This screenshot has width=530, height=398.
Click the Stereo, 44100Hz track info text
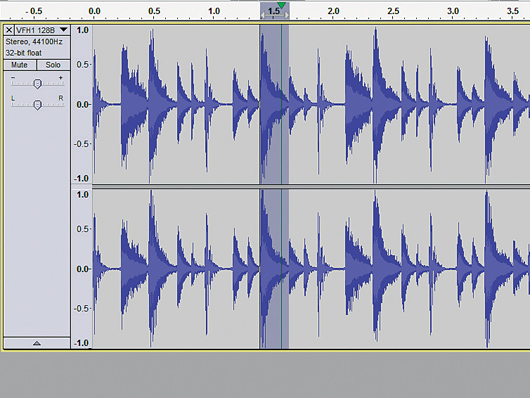34,42
